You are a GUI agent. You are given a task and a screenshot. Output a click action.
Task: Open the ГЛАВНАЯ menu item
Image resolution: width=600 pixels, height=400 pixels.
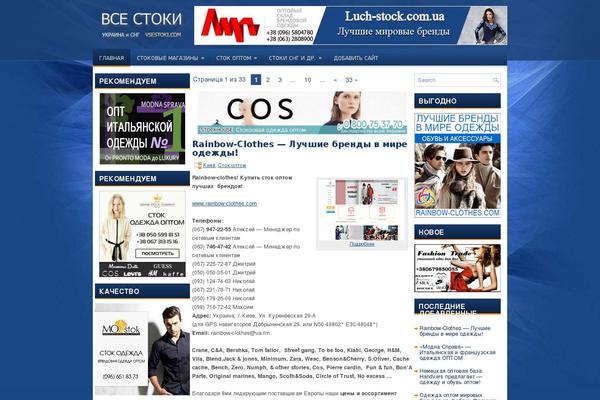pos(111,58)
